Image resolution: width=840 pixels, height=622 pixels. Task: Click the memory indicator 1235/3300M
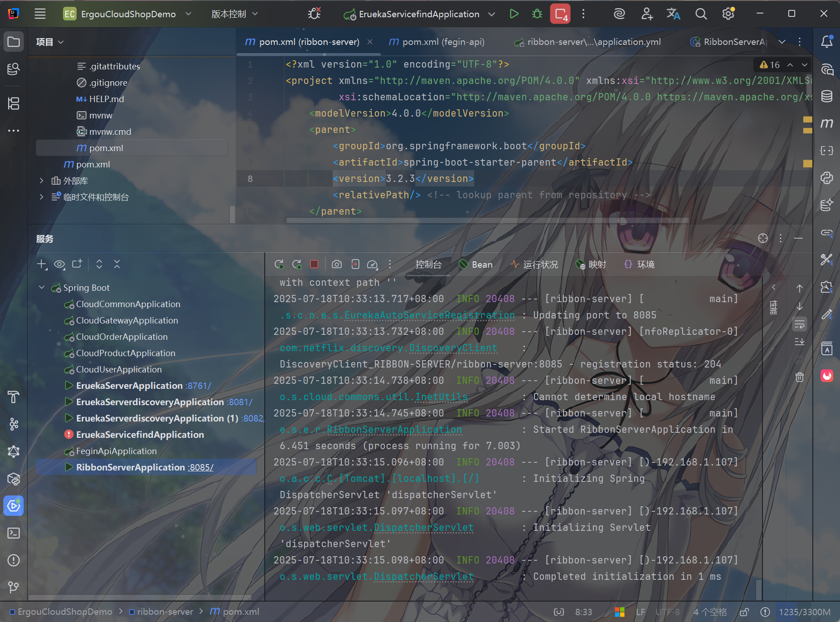click(804, 612)
